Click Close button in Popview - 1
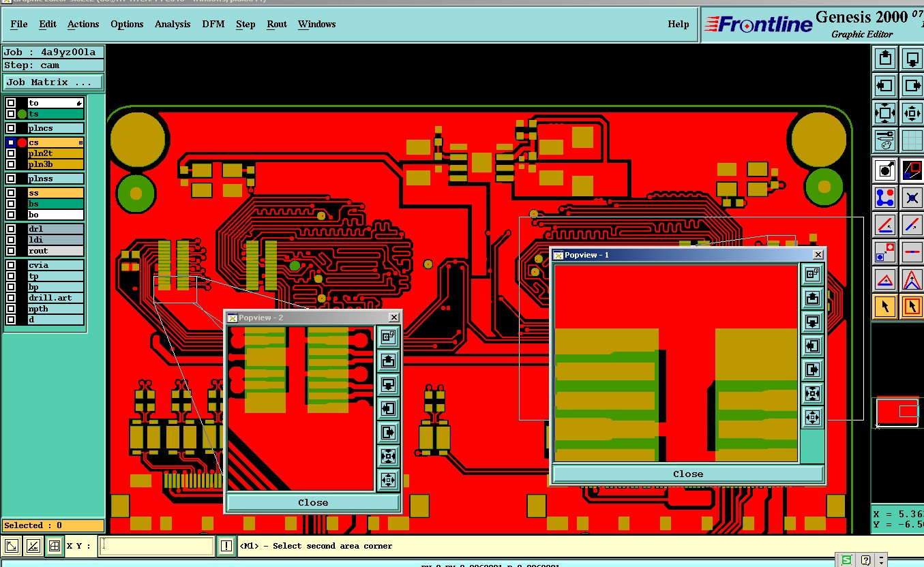Viewport: 924px width, 567px height. (688, 474)
